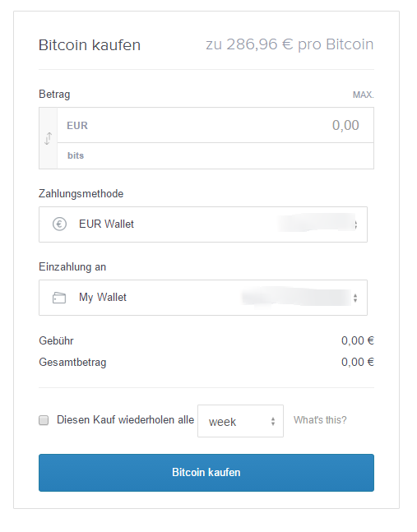Click the My Wallet selector arrows
417x532 pixels.
click(x=355, y=298)
